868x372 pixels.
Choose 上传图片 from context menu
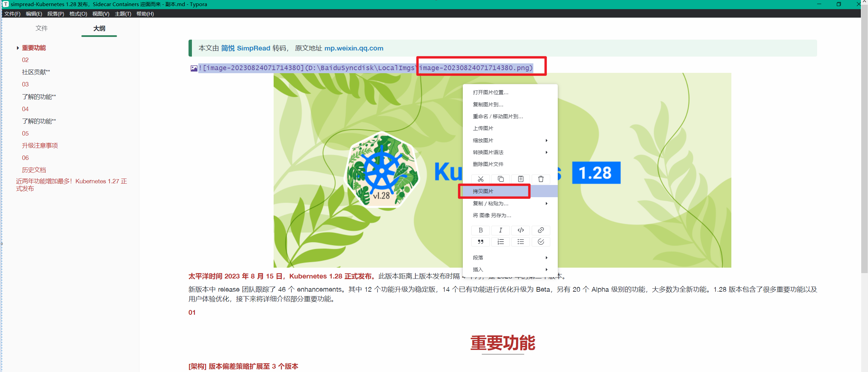(510, 128)
